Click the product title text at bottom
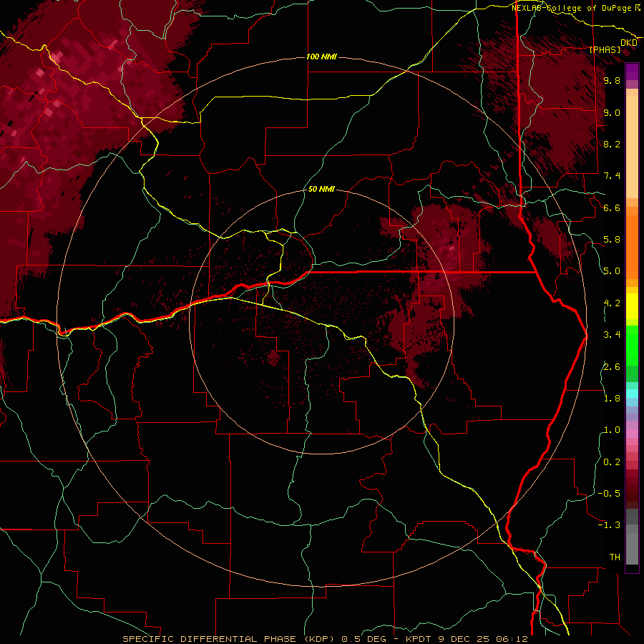 click(325, 639)
